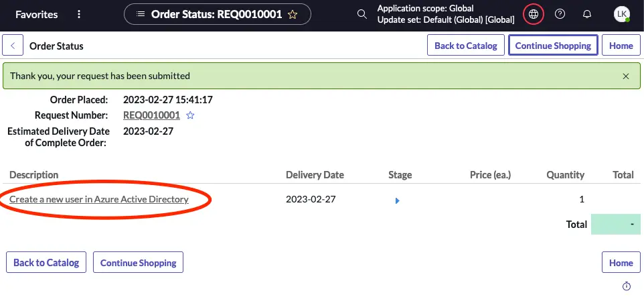Click the Stage column header
The height and width of the screenshot is (297, 644).
pos(400,175)
